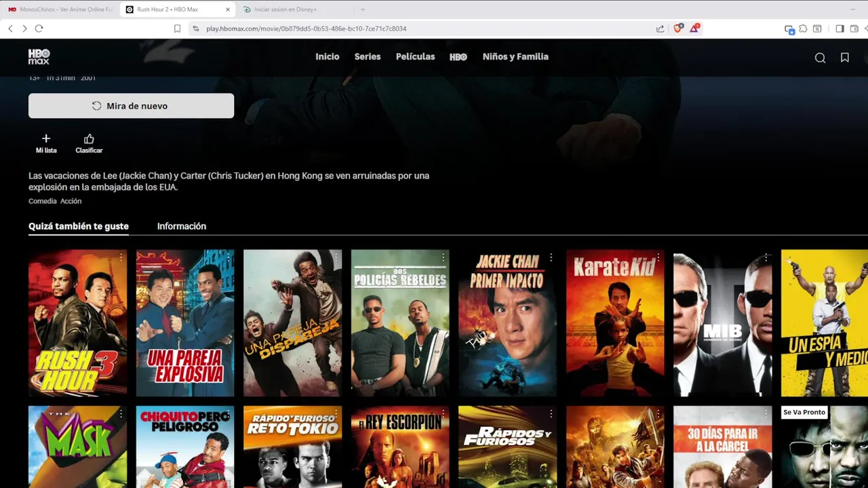868x488 pixels.
Task: Open options for Rush Hour 3 poster
Action: (121, 258)
